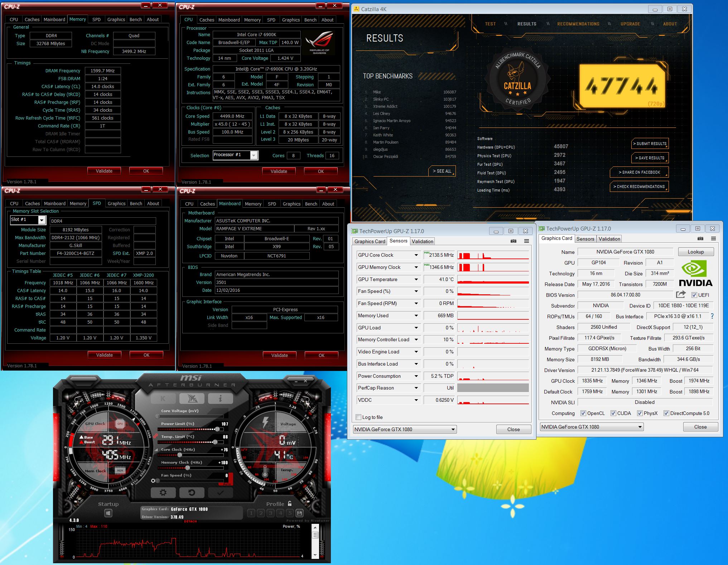
Task: Open the RECOMMENDATIONS tab in Catzilla
Action: click(x=578, y=24)
